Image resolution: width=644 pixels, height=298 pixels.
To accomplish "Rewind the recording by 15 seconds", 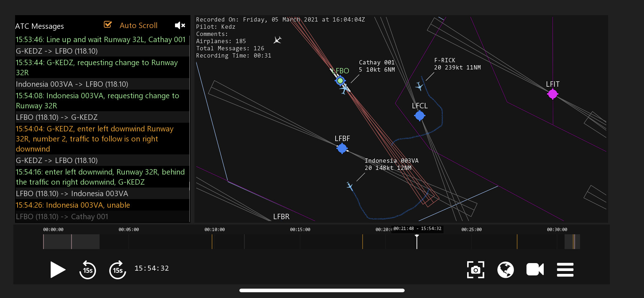I will click(x=87, y=270).
